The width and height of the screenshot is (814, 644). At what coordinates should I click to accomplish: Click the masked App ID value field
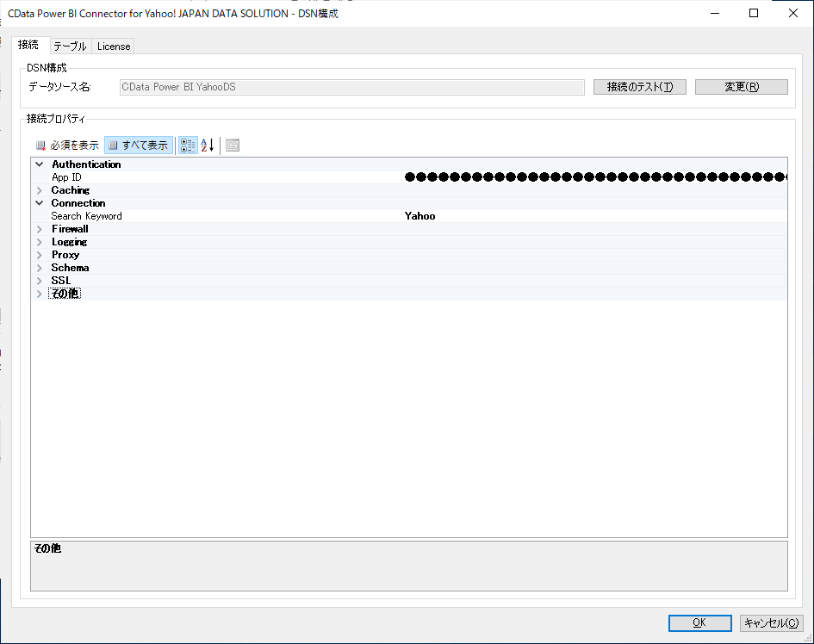[x=595, y=177]
